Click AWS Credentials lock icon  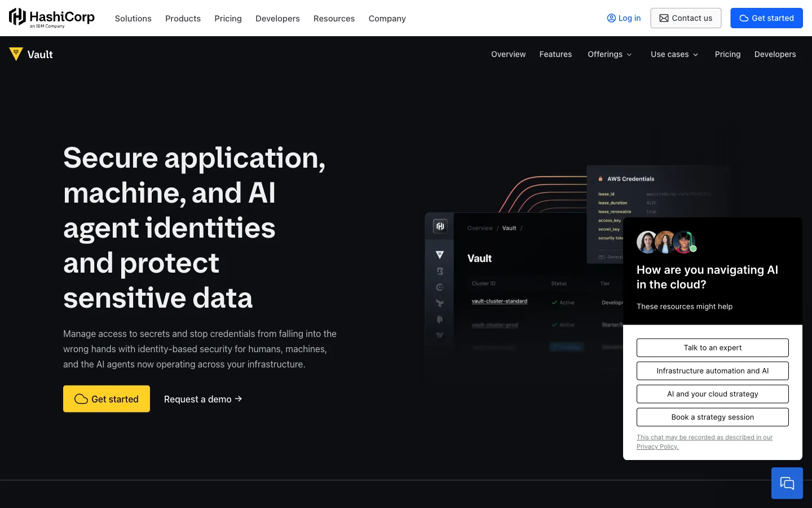coord(601,179)
